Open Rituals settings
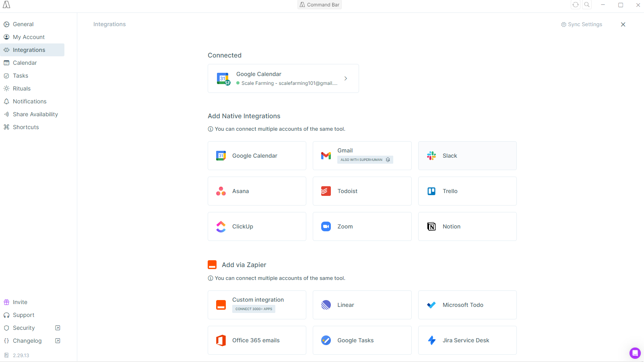Image resolution: width=644 pixels, height=362 pixels. point(32,88)
